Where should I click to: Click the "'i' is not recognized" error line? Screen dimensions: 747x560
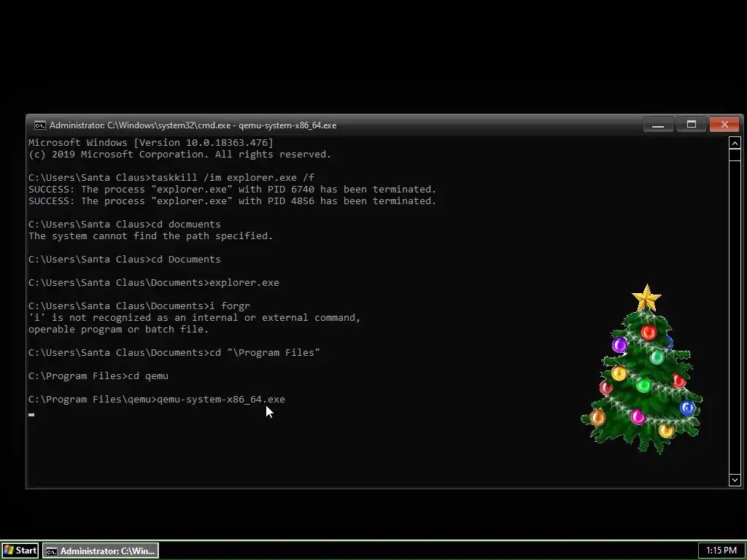click(195, 318)
